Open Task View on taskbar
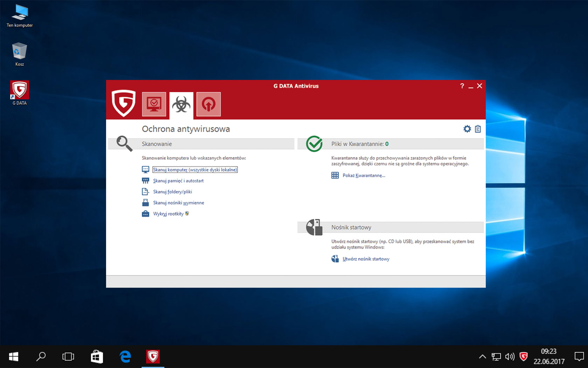588x368 pixels. 68,357
